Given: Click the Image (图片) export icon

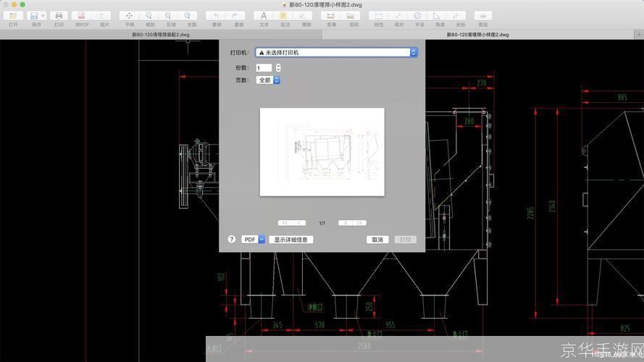Looking at the screenshot, I should [101, 16].
